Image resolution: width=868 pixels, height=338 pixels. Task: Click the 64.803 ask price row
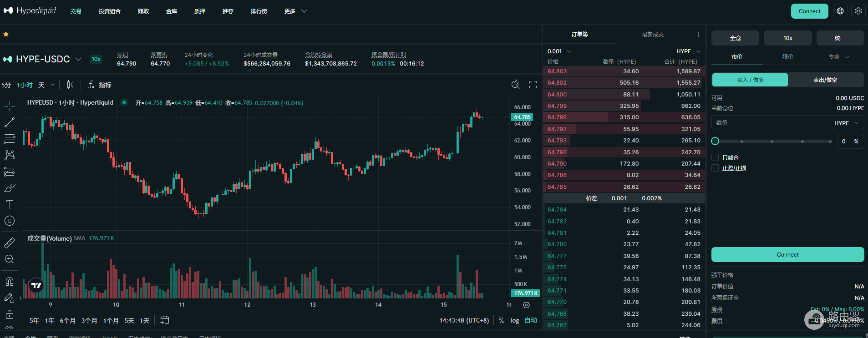[x=624, y=71]
